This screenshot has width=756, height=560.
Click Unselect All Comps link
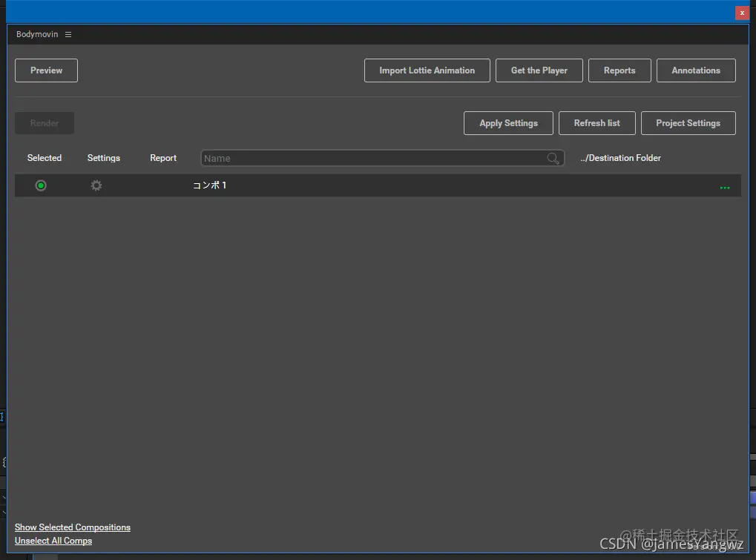[x=53, y=541]
